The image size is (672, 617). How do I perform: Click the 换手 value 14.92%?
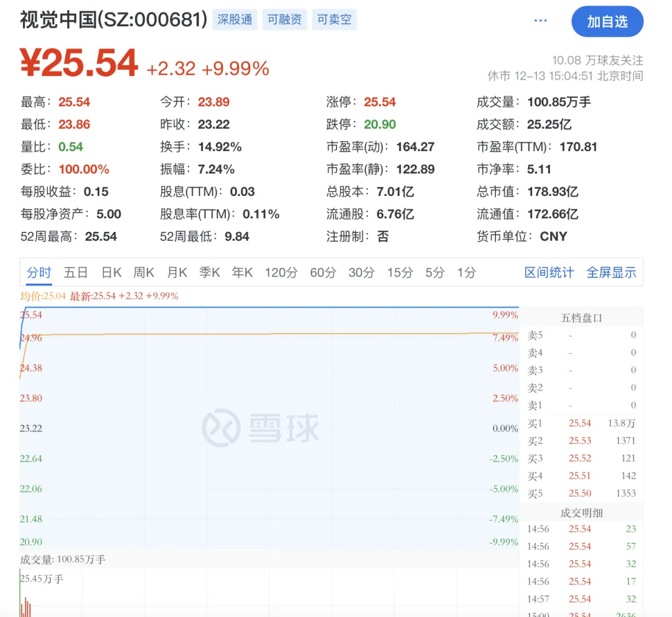(220, 147)
